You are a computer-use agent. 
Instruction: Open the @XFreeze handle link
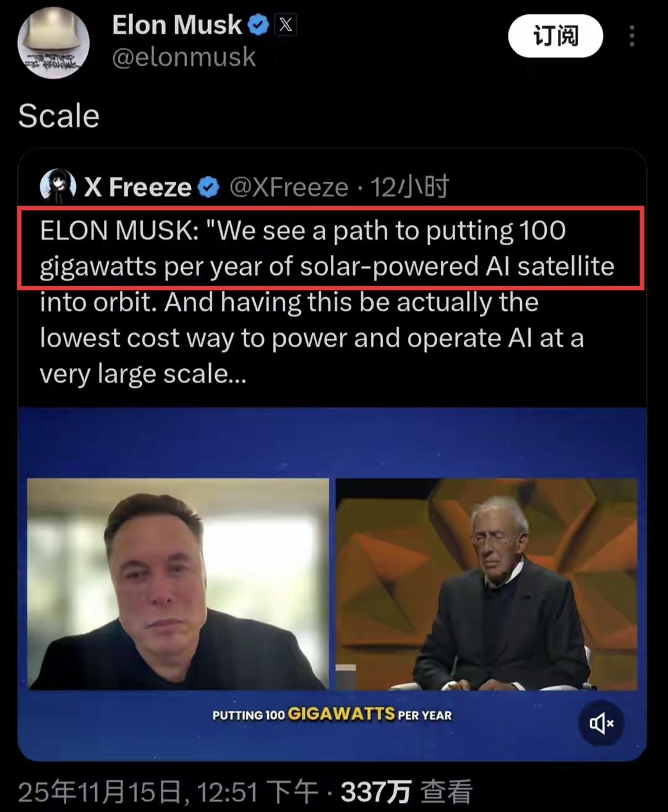289,187
